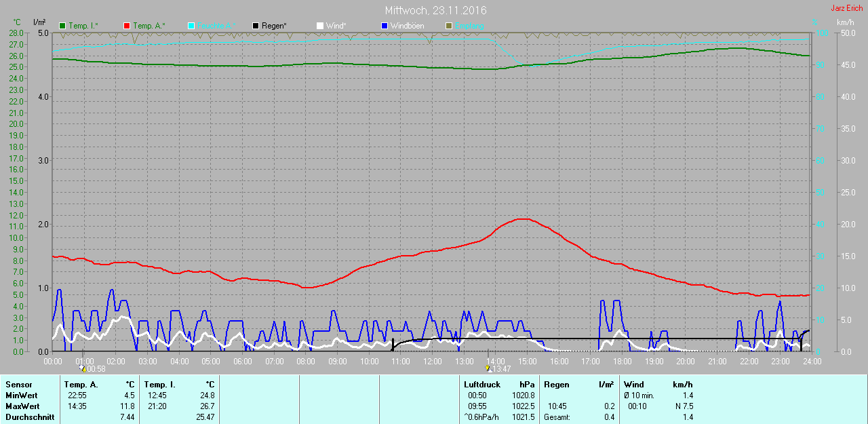Click the blue Windböen legend square
This screenshot has width=868, height=424.
coord(384,26)
